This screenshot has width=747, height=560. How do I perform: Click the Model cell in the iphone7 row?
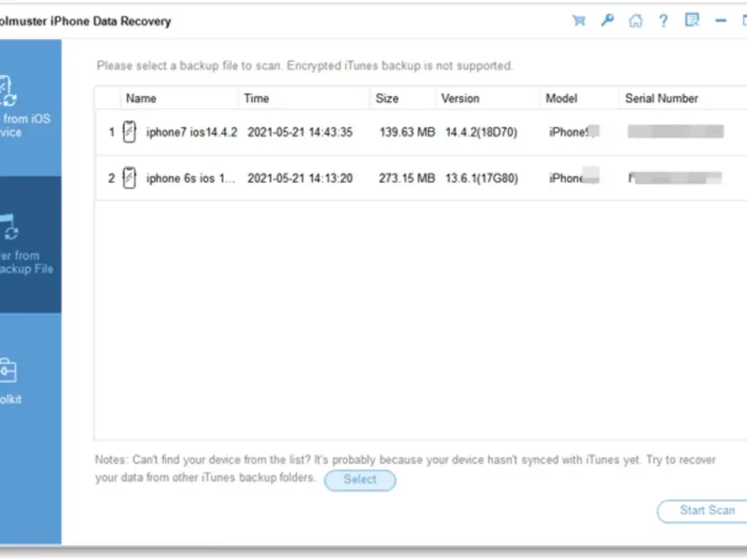click(574, 132)
